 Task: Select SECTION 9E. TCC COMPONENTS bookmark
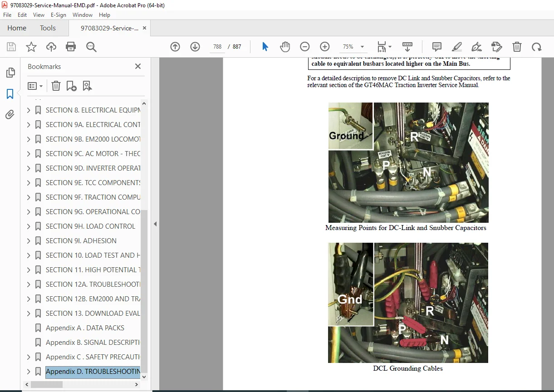click(x=93, y=183)
